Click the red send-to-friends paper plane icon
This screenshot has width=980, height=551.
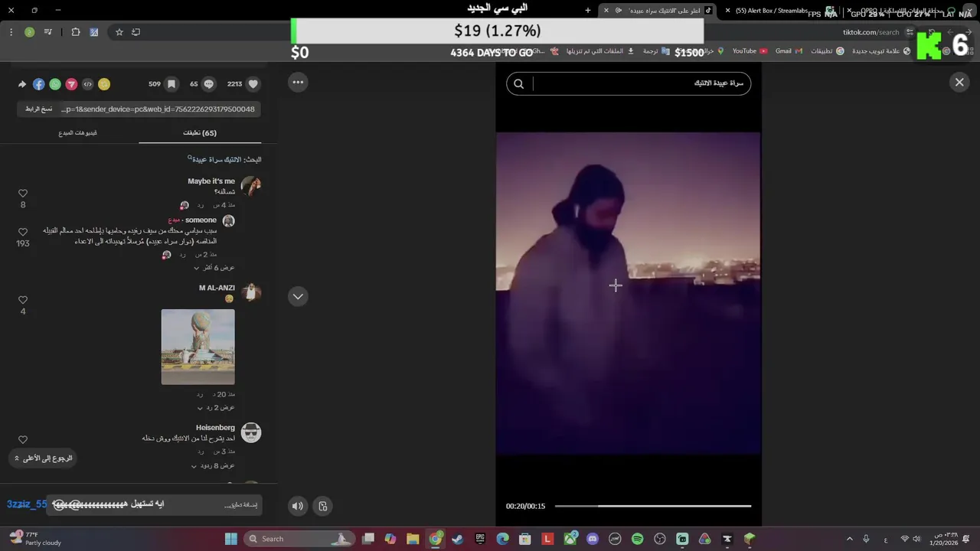(x=71, y=84)
